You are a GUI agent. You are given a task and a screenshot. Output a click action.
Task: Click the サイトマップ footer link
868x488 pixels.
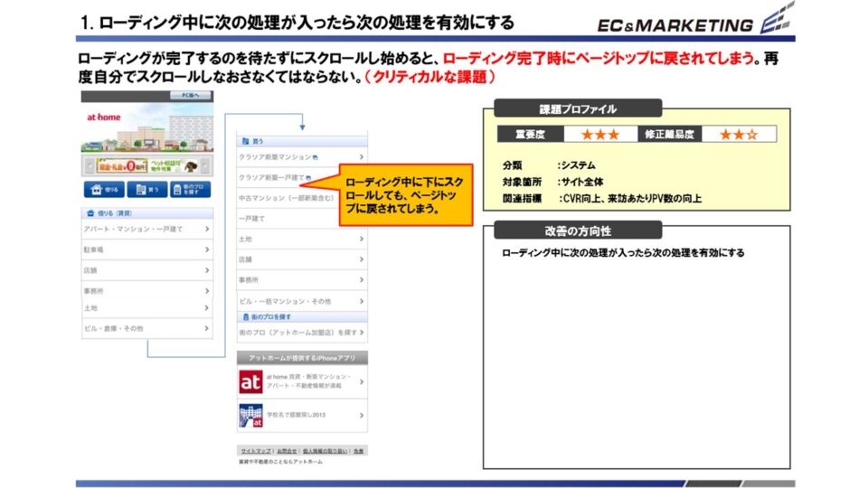click(x=256, y=451)
